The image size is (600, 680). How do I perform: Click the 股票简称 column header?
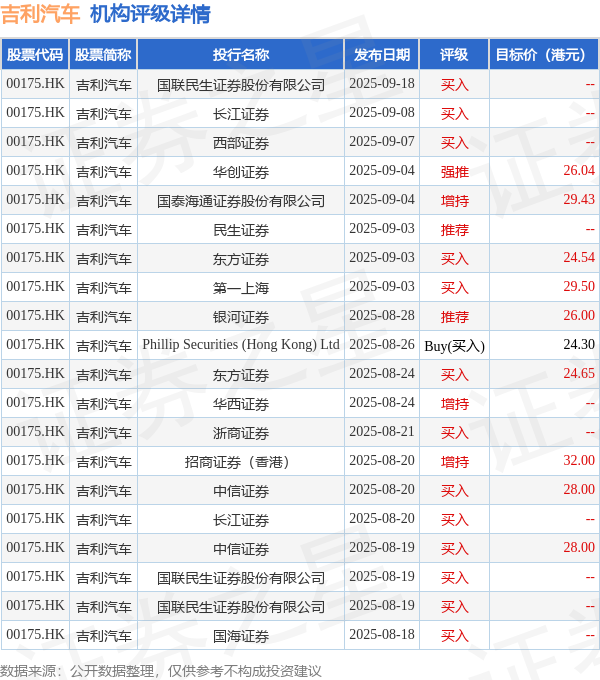[103, 55]
